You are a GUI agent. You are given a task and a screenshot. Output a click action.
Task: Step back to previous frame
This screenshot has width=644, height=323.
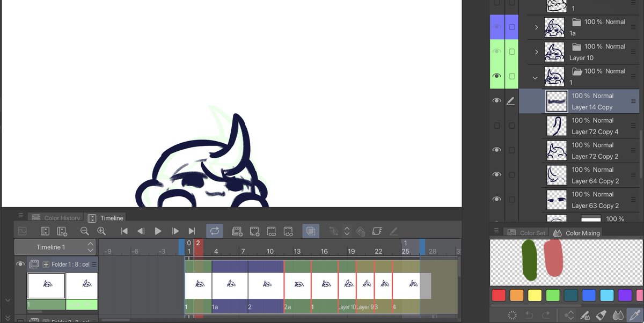coord(141,231)
